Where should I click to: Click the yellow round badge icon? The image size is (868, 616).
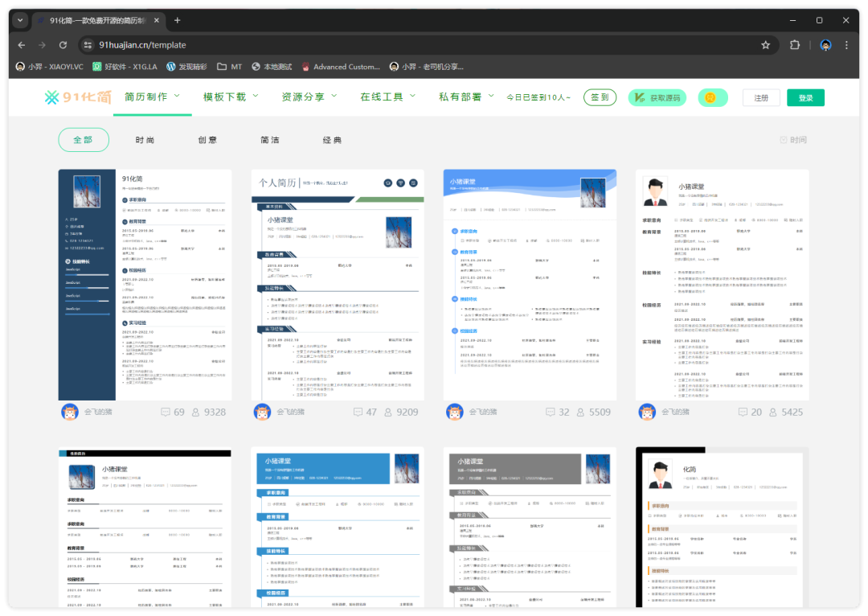pyautogui.click(x=712, y=97)
